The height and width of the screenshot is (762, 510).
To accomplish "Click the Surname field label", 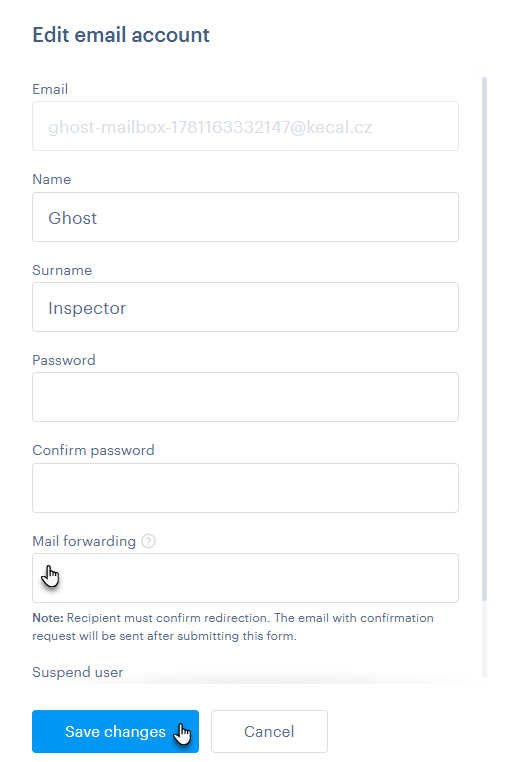I will 62,270.
